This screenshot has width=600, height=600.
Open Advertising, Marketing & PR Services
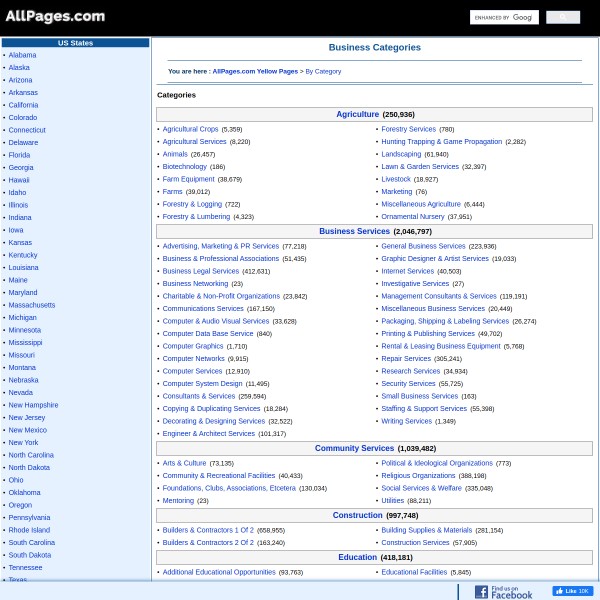[221, 246]
